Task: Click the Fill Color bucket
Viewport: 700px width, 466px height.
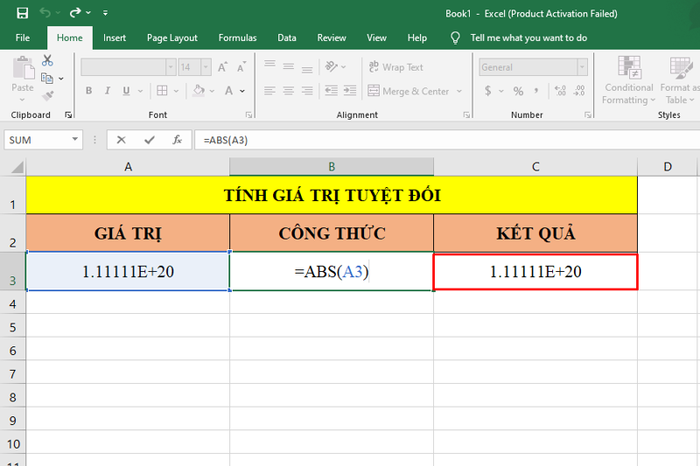Action: pyautogui.click(x=199, y=91)
